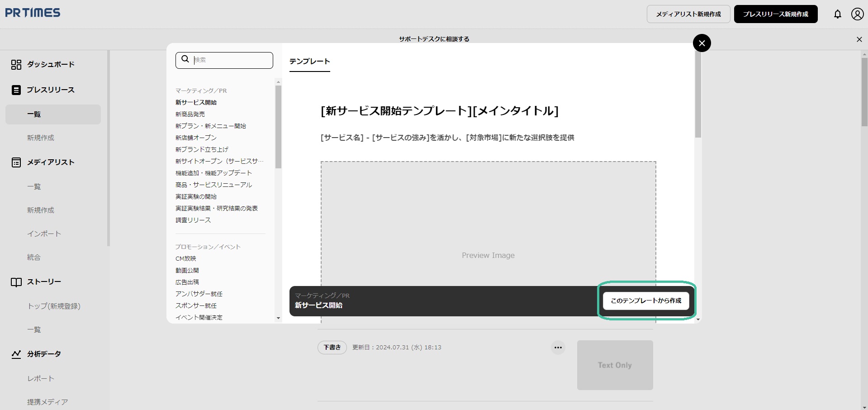
Task: Dismiss the support desk banner
Action: [x=859, y=39]
